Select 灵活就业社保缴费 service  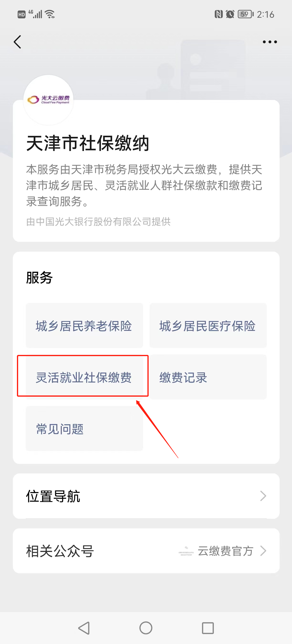(84, 377)
